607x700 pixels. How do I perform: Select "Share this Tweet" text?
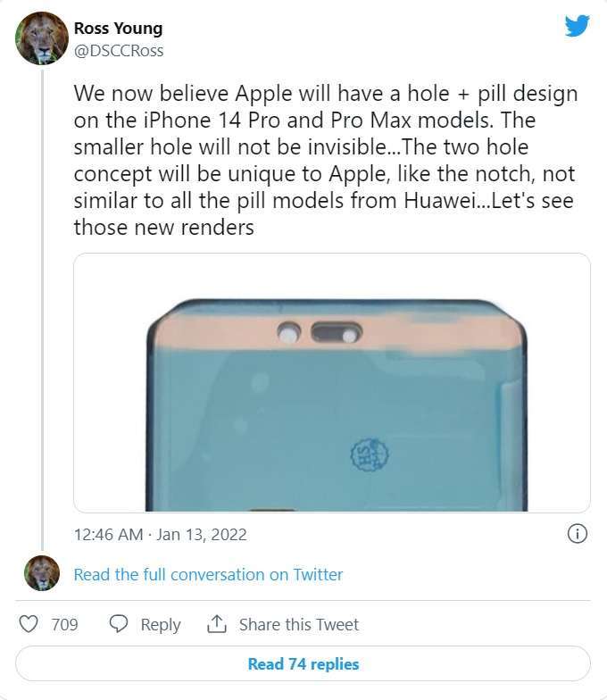298,625
